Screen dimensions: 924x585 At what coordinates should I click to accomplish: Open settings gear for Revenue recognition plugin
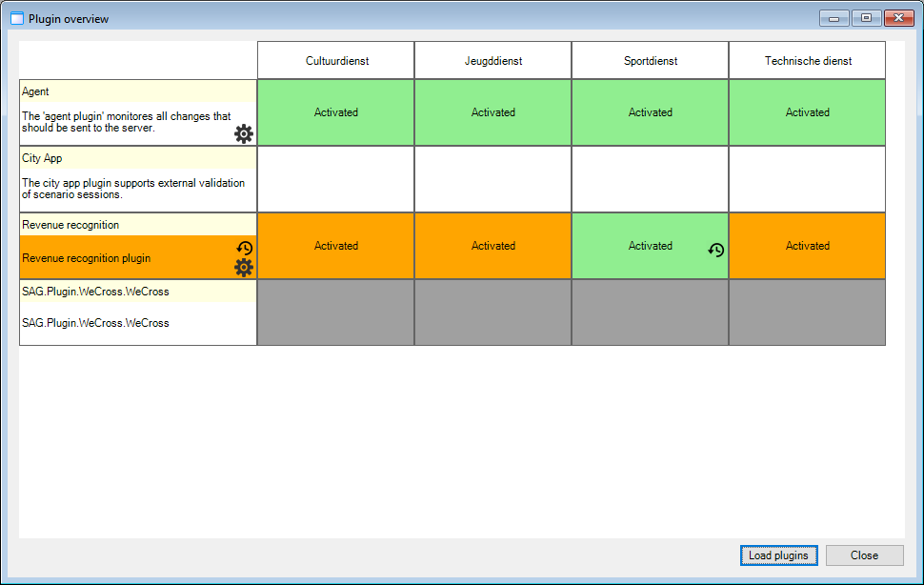pos(244,268)
